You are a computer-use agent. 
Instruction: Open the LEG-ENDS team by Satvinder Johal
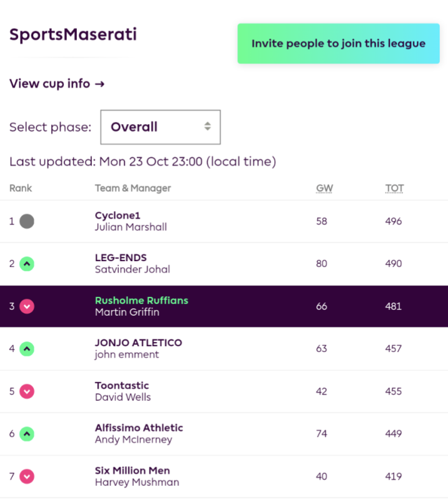click(121, 257)
